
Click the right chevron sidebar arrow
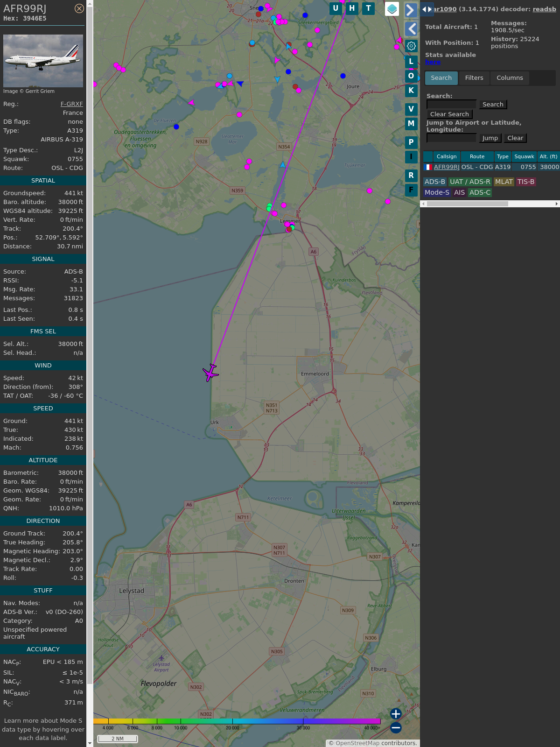(x=411, y=10)
